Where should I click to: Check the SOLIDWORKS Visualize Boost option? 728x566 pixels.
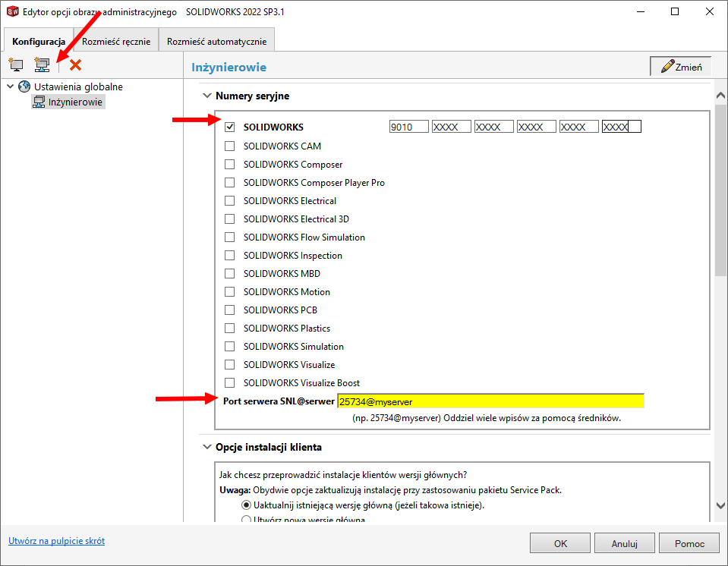tap(229, 382)
